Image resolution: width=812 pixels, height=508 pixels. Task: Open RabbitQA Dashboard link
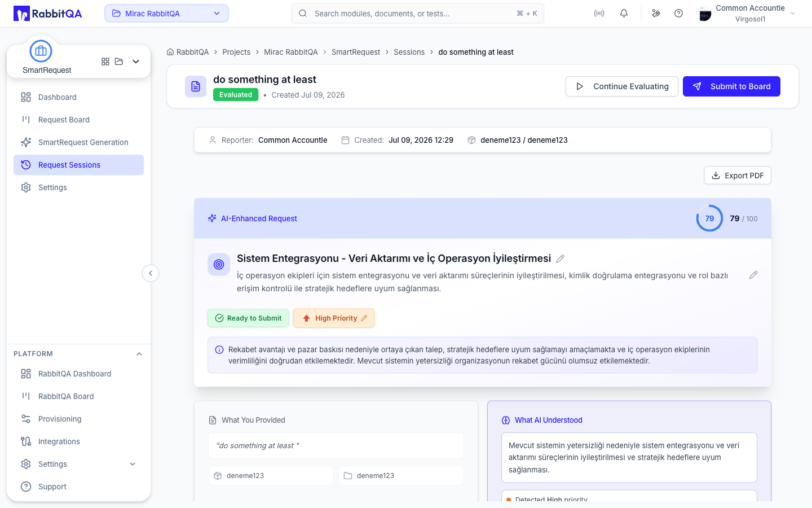point(78,374)
